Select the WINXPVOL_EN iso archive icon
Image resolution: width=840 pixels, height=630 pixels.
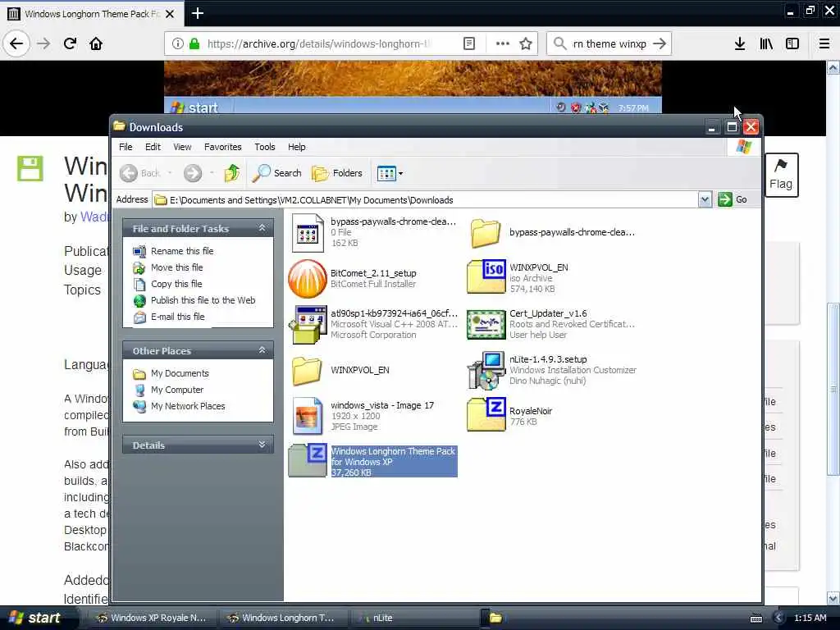click(x=486, y=276)
